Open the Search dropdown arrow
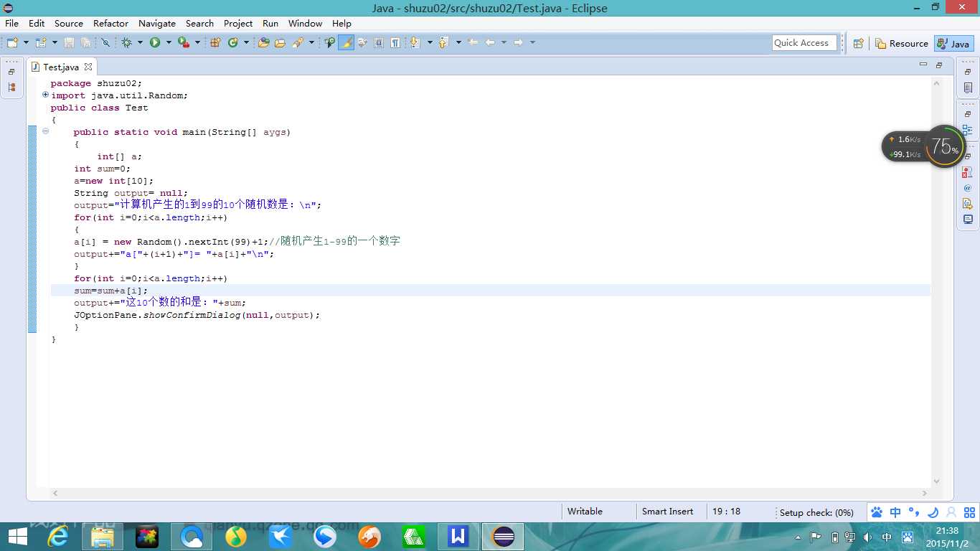Image resolution: width=980 pixels, height=551 pixels. pyautogui.click(x=311, y=42)
